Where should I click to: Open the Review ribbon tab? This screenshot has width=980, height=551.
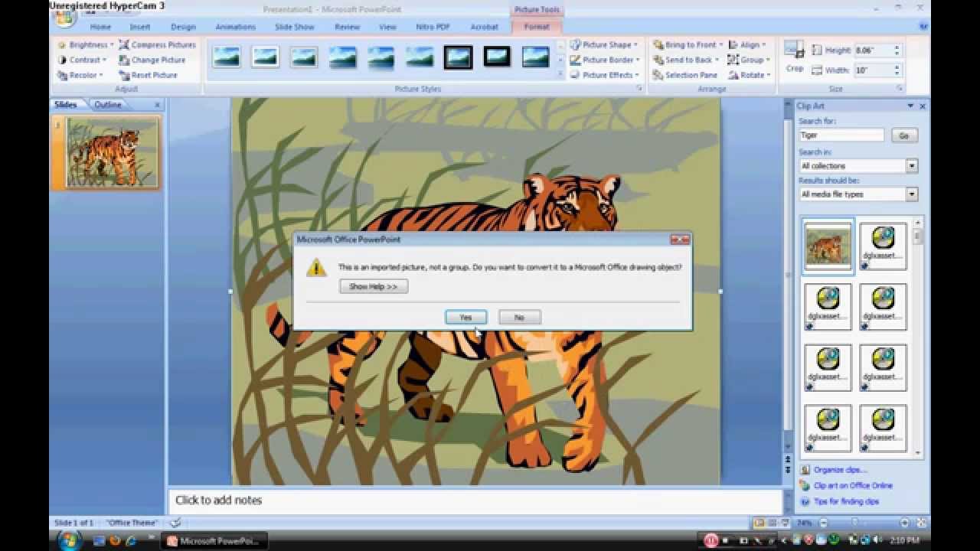[347, 27]
